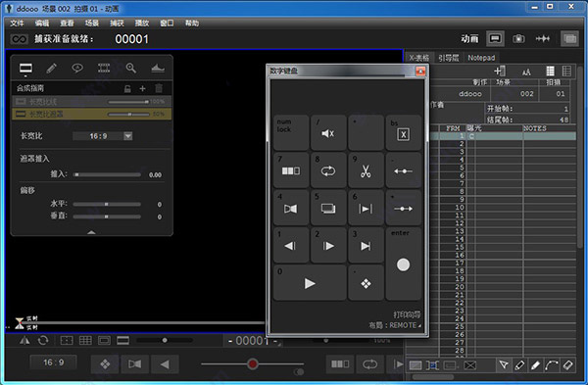Toggle loop with keypad 8 key
The image size is (588, 385).
pos(328,169)
